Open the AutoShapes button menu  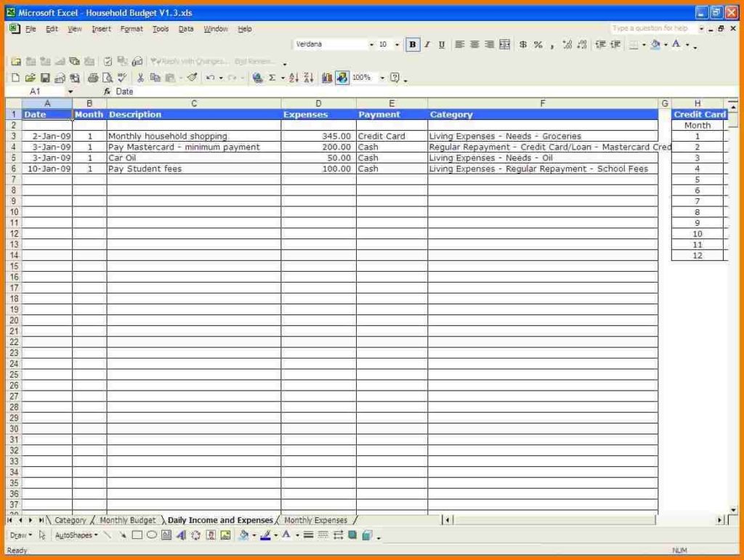click(76, 535)
